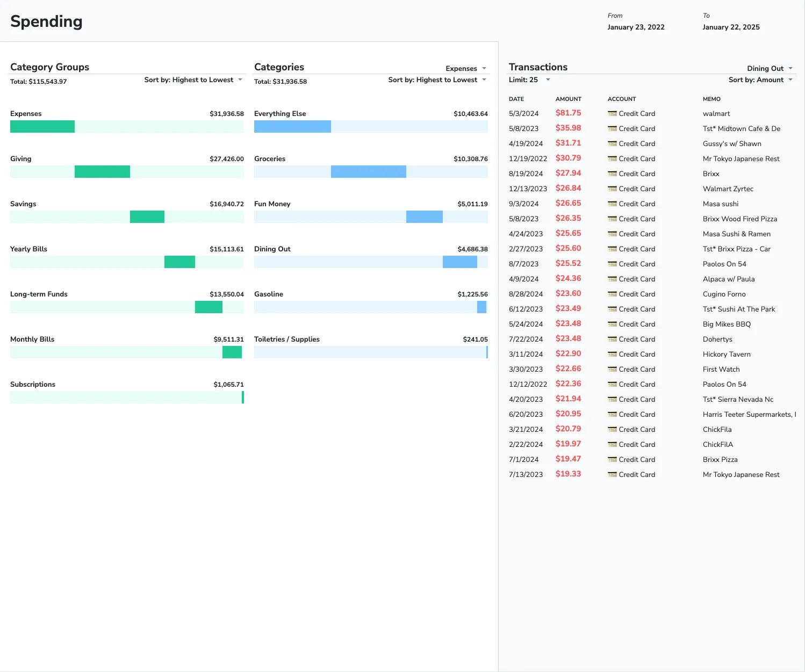Screen dimensions: 805x672
Task: Select the AMOUNT column header
Action: coord(569,99)
